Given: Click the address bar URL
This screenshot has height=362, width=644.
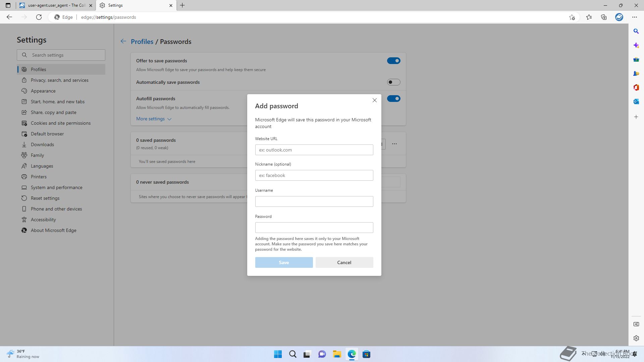Looking at the screenshot, I should coord(108,17).
